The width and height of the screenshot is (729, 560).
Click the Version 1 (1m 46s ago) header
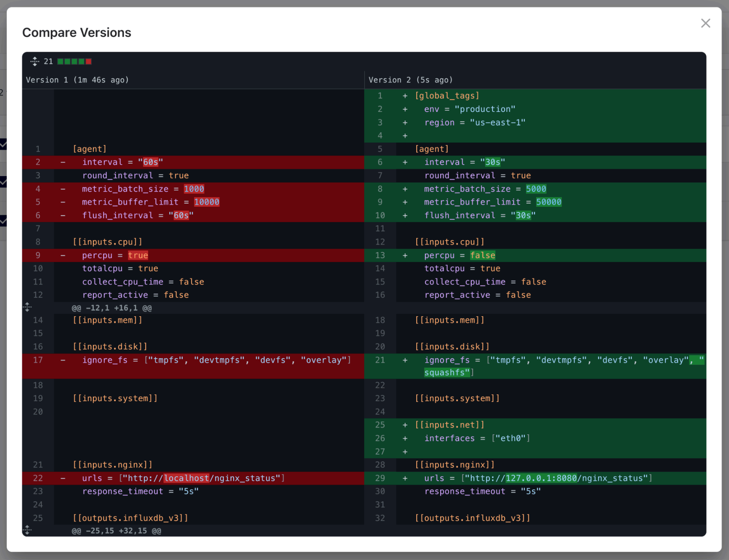click(x=77, y=80)
